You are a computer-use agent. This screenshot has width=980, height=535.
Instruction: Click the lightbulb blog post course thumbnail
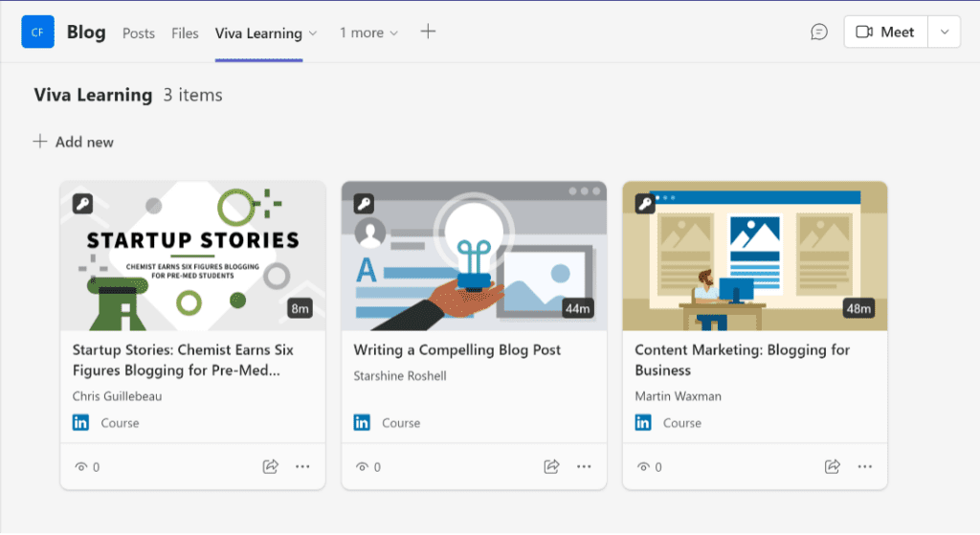[474, 256]
